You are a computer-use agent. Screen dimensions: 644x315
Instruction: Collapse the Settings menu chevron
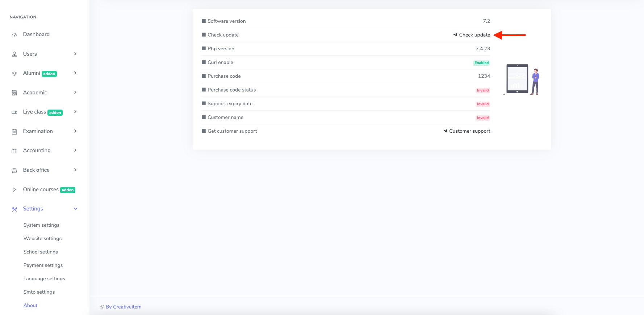pos(75,209)
